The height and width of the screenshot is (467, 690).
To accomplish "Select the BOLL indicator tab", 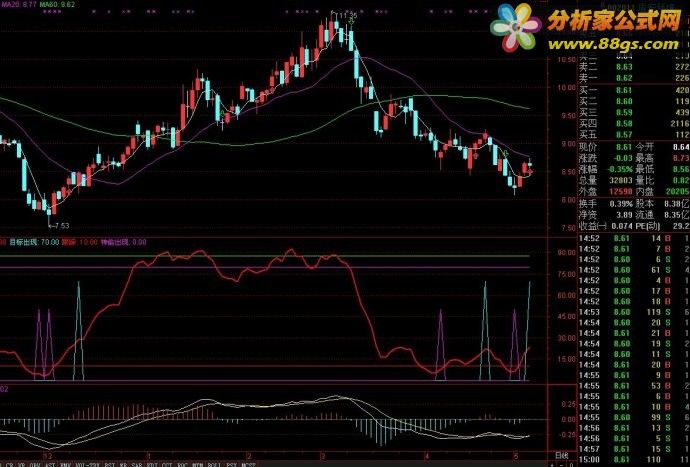I will (214, 464).
